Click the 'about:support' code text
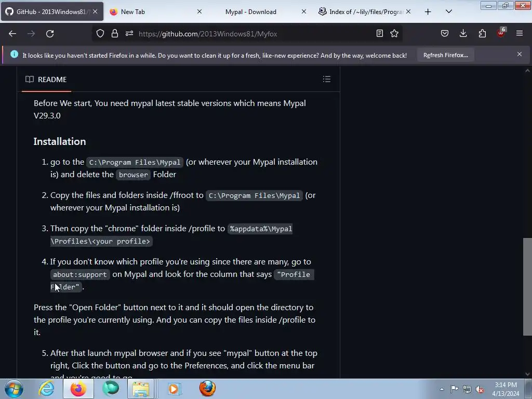The image size is (532, 399). [79, 274]
